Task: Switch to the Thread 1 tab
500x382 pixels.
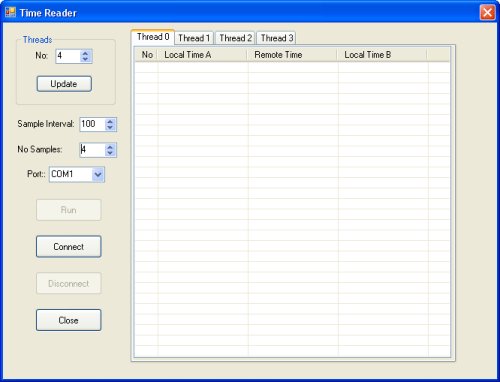Action: pos(194,38)
